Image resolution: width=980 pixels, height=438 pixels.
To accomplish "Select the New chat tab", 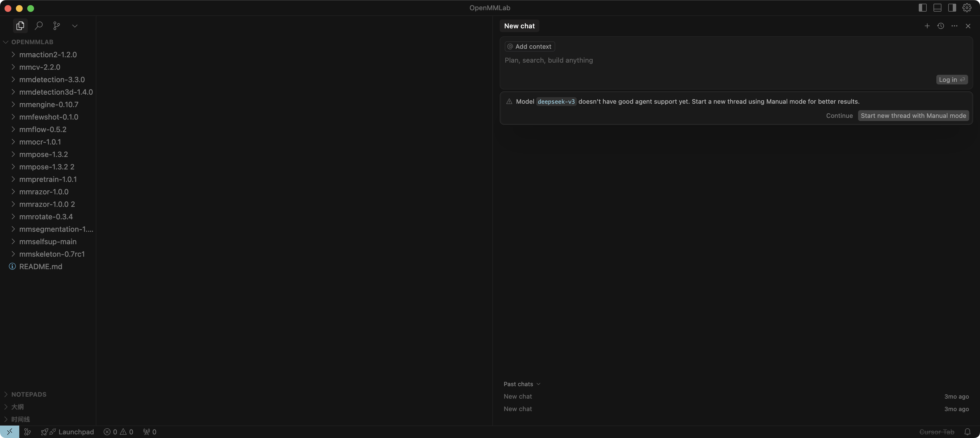I will click(x=519, y=26).
